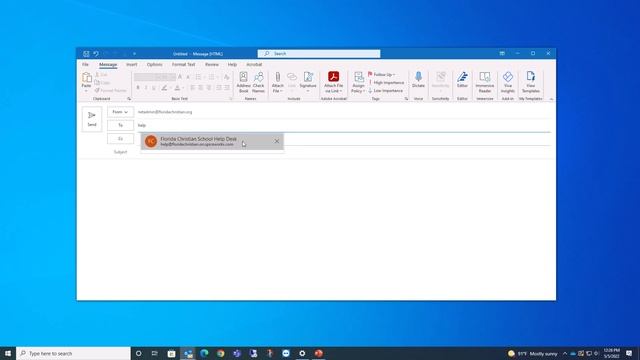Click the text highlight color button
The width and height of the screenshot is (640, 360).
tap(164, 88)
